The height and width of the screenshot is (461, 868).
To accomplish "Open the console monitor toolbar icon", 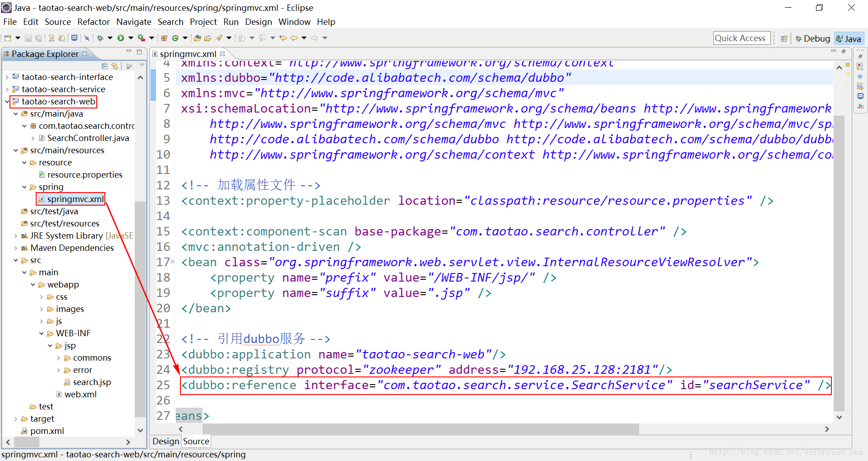I will click(x=75, y=38).
